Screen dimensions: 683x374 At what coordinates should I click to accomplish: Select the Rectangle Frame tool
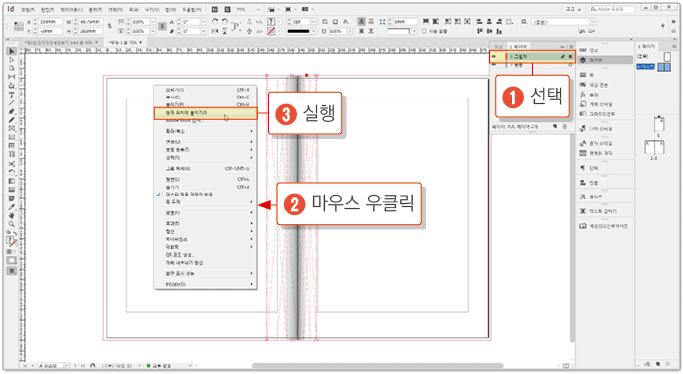pos(12,129)
